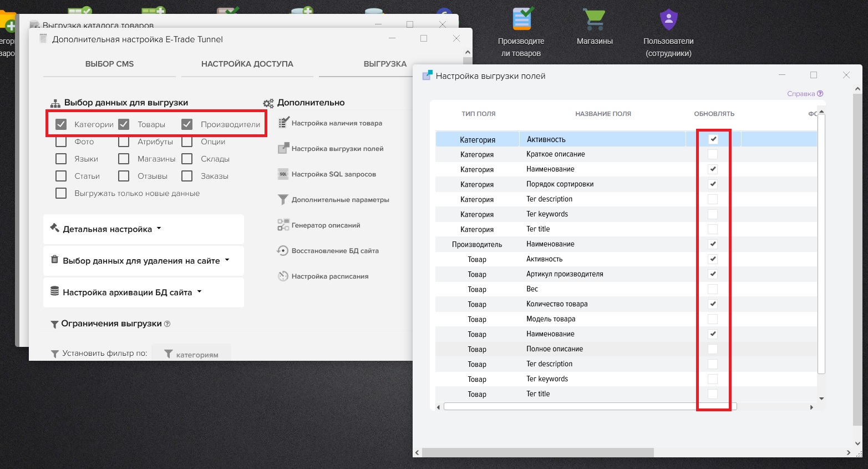Toggle update checkbox for Товар Вес
This screenshot has height=469, width=868.
[713, 289]
